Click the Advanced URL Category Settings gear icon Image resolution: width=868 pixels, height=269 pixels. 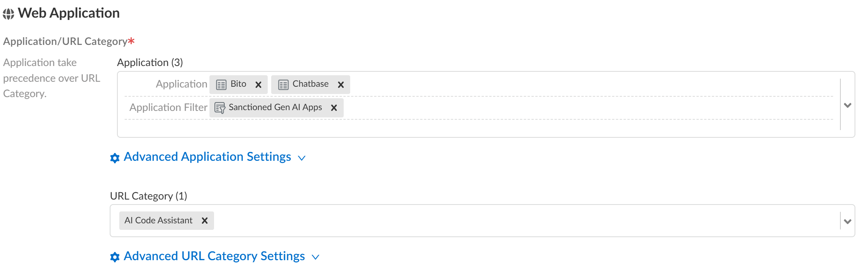[115, 257]
